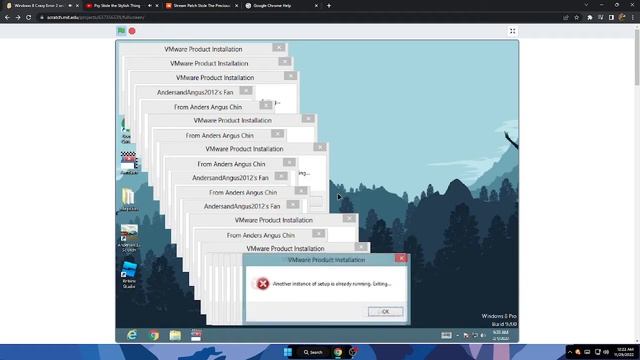Screen dimensions: 640x360
Task: Close the topmost stacked VMware Product Installation window
Action: coord(279,48)
